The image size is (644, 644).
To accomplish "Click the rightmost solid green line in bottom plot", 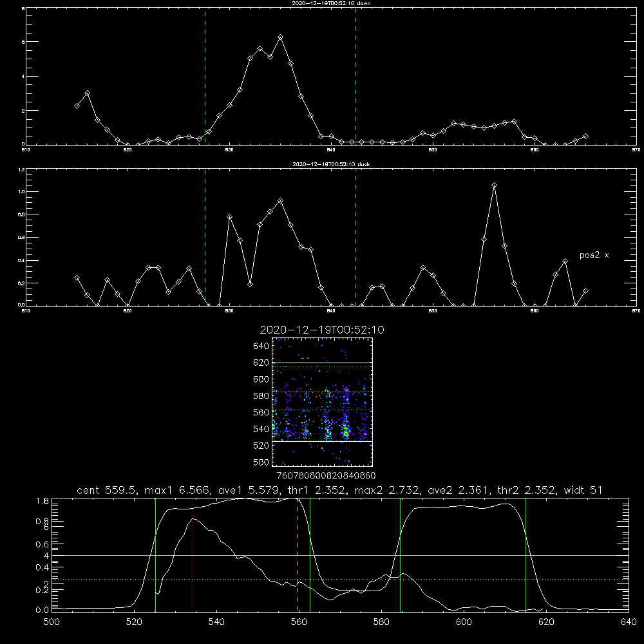I will [x=526, y=555].
